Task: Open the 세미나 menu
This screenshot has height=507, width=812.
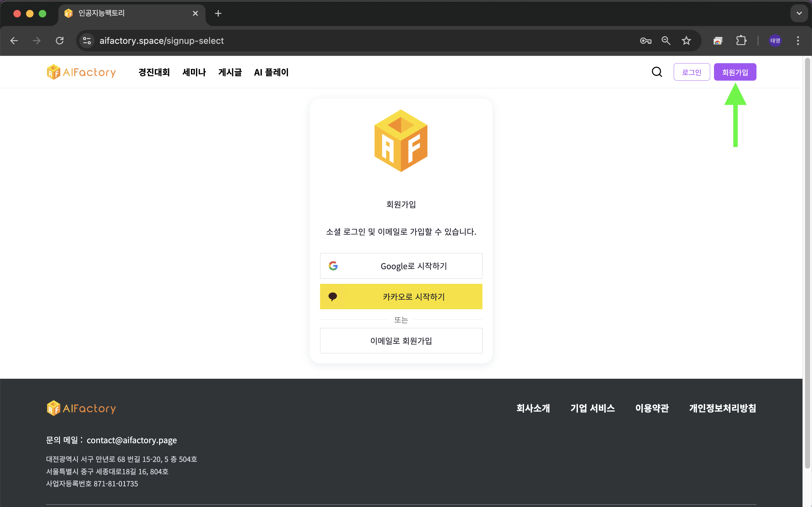Action: 194,72
